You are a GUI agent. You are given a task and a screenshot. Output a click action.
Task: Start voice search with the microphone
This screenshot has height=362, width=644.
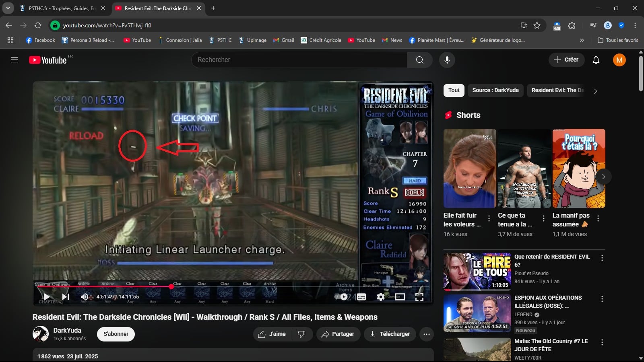pos(447,60)
